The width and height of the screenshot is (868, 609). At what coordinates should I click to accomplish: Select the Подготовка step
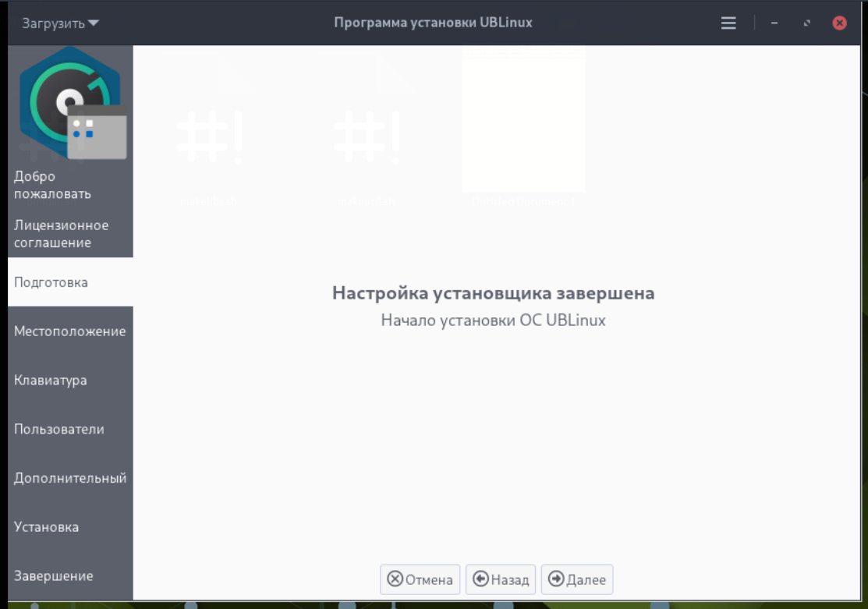point(70,282)
